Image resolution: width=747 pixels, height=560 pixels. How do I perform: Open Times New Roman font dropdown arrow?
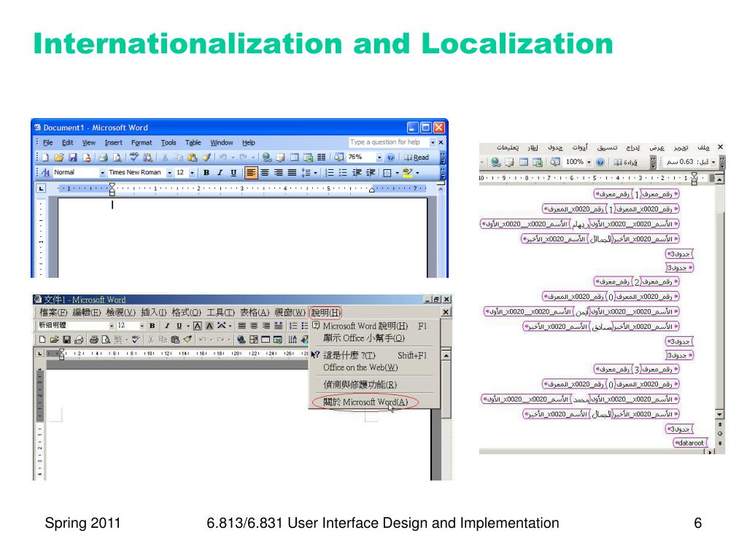[169, 172]
